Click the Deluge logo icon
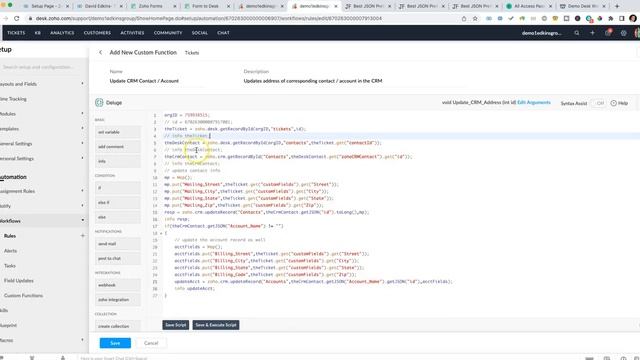Image resolution: width=640 pixels, height=360 pixels. point(99,102)
